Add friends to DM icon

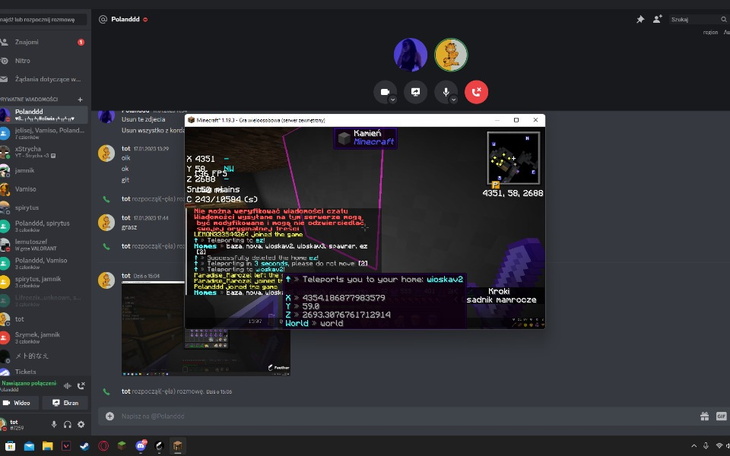[x=657, y=19]
